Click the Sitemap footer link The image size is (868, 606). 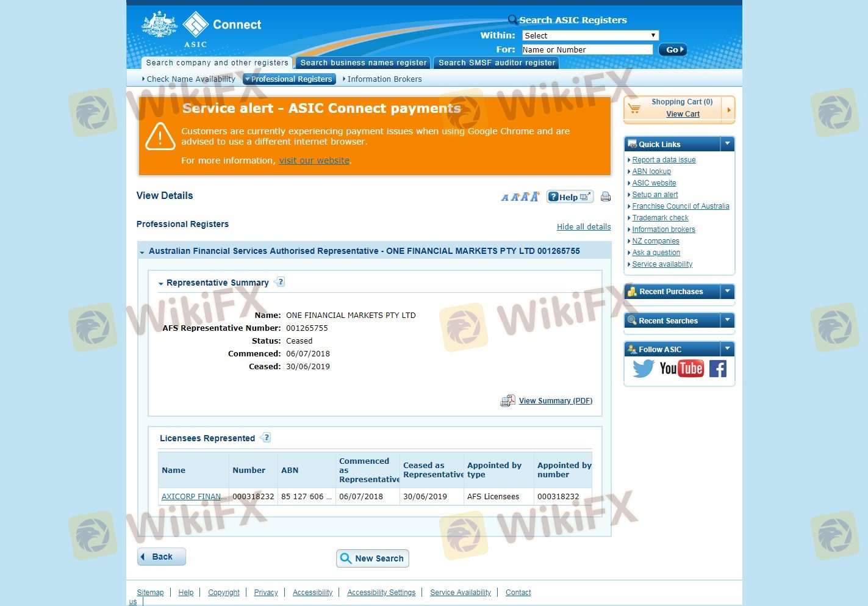150,593
